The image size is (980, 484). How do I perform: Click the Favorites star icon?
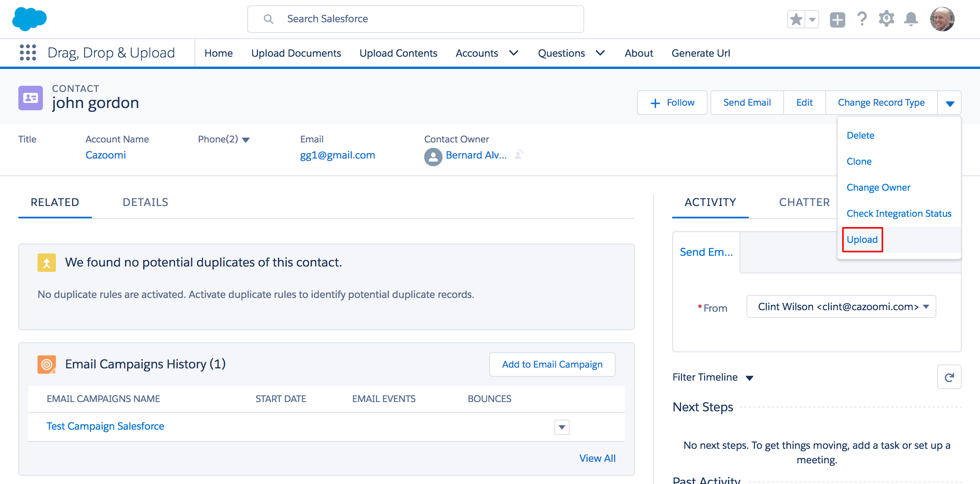(796, 19)
